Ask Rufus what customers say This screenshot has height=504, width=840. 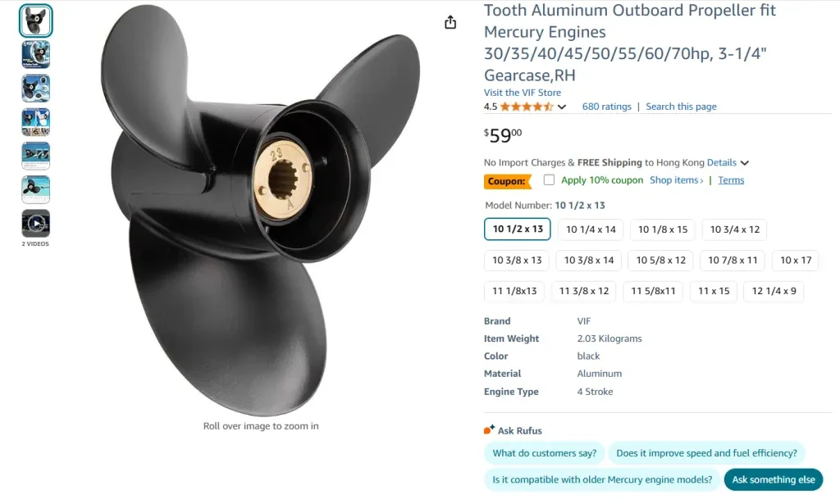(x=544, y=452)
